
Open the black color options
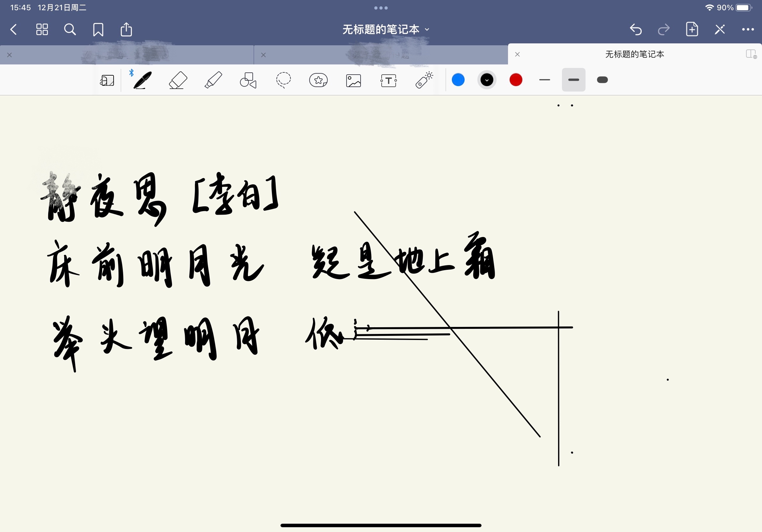coord(487,80)
